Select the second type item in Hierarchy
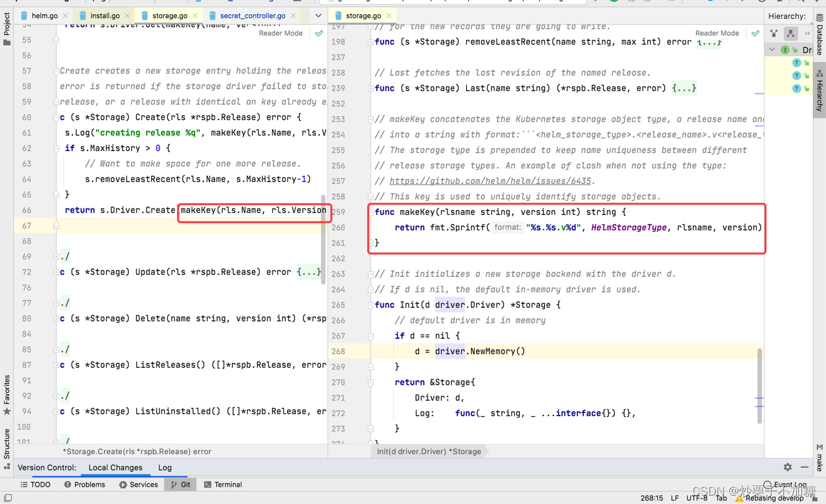This screenshot has height=504, width=826. [796, 76]
